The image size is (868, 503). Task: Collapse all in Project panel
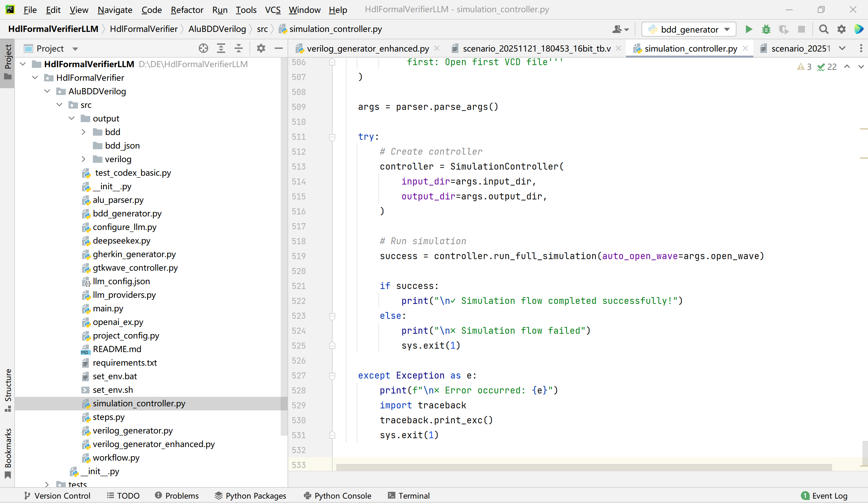point(239,49)
